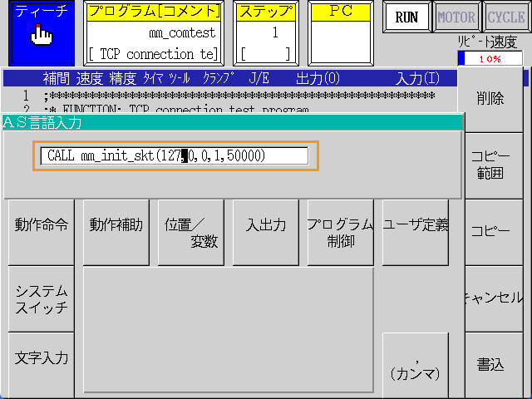Click the ｸﾗﾝﾌﾟ clamp column header

click(219, 78)
